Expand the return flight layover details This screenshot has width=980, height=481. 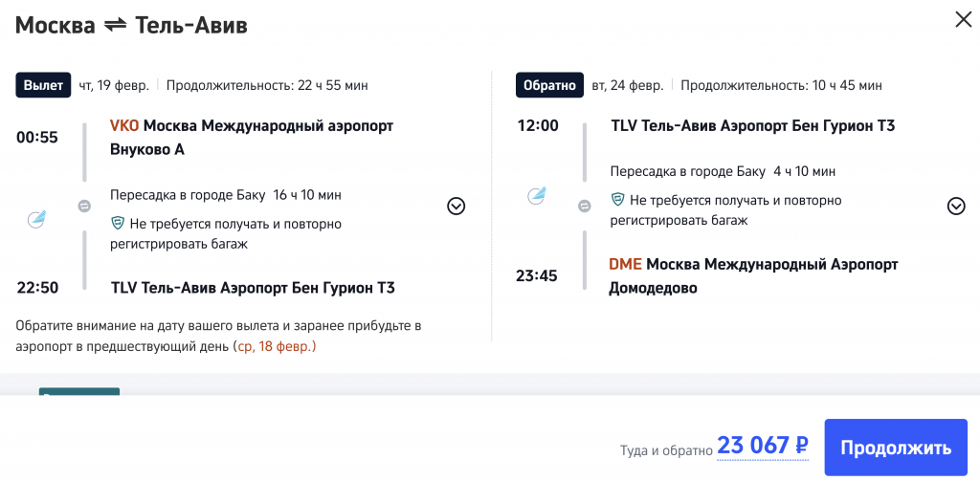pos(956,206)
